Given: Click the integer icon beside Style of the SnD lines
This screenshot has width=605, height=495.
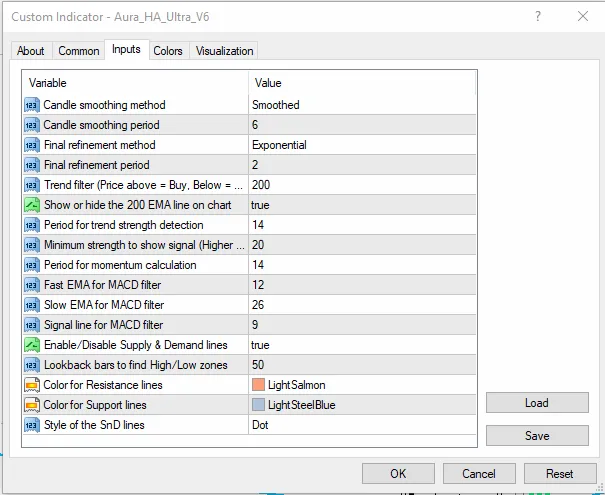Looking at the screenshot, I should pyautogui.click(x=32, y=425).
